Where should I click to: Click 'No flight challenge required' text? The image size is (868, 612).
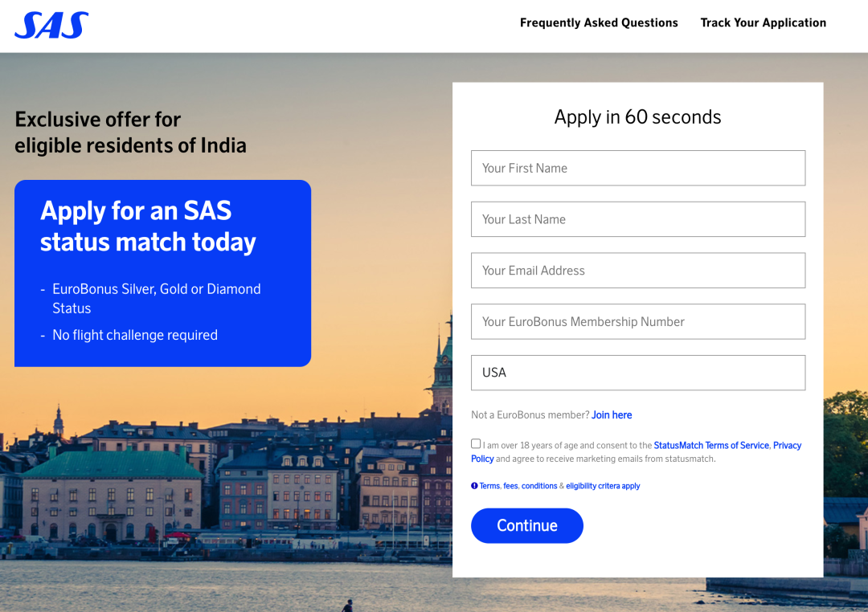(x=135, y=336)
